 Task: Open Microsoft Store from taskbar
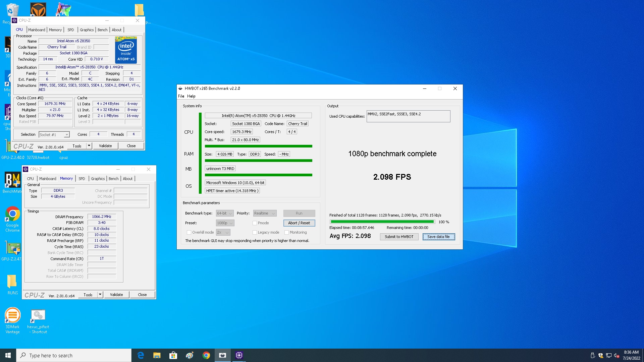(x=173, y=355)
